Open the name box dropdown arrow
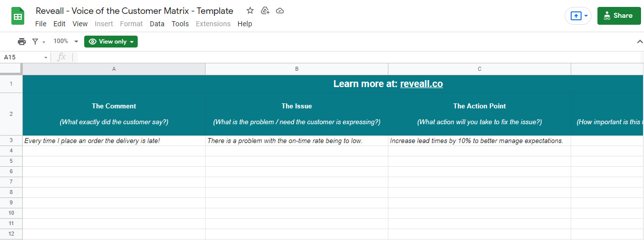The height and width of the screenshot is (240, 644). click(46, 57)
